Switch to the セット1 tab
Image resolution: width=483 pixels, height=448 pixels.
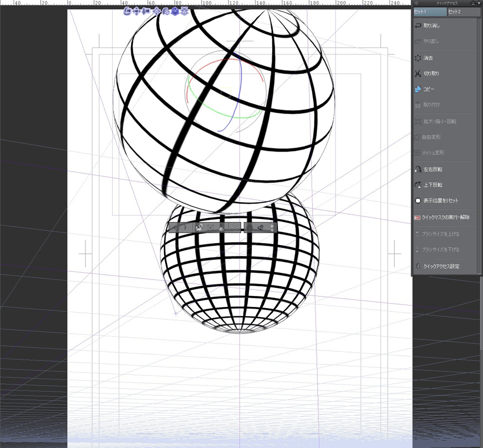(x=430, y=12)
